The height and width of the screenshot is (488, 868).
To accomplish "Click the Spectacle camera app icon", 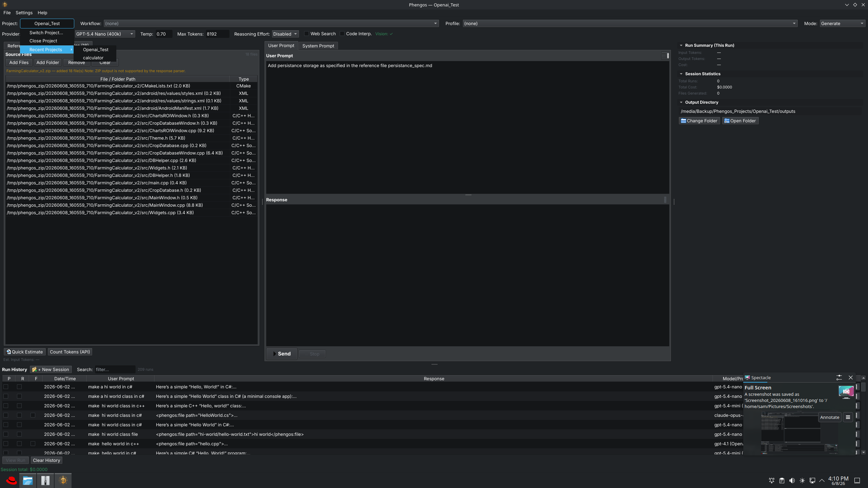I will [x=846, y=392].
